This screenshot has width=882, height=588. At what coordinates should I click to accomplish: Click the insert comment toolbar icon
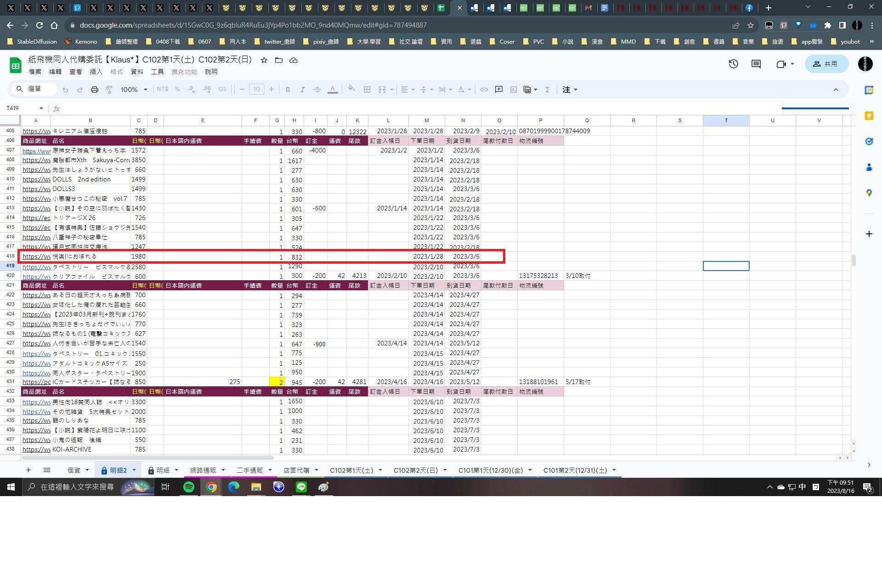(498, 90)
